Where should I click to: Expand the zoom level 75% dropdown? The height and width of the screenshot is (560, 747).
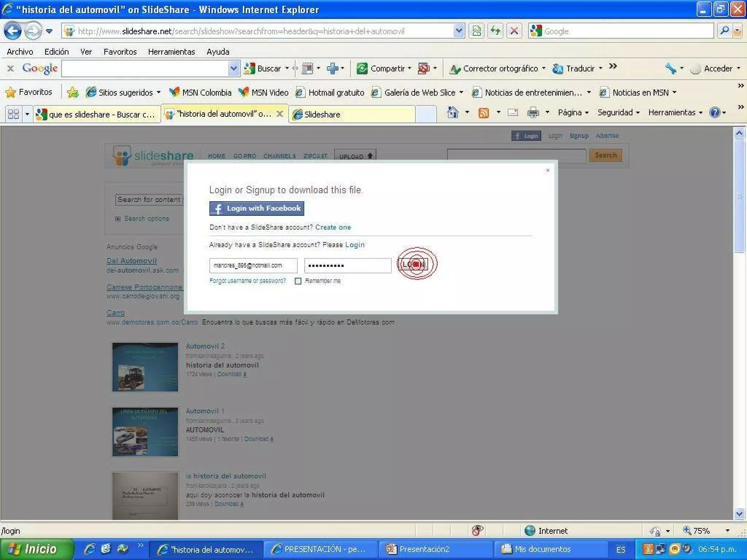(x=727, y=531)
